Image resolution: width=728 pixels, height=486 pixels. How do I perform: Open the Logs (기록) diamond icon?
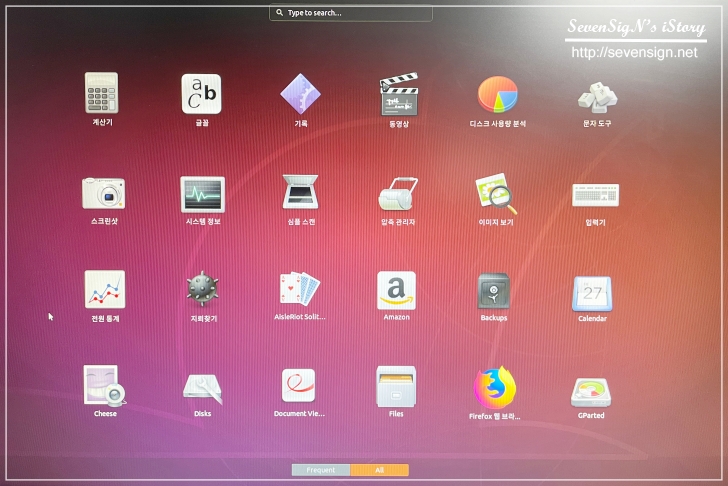300,94
